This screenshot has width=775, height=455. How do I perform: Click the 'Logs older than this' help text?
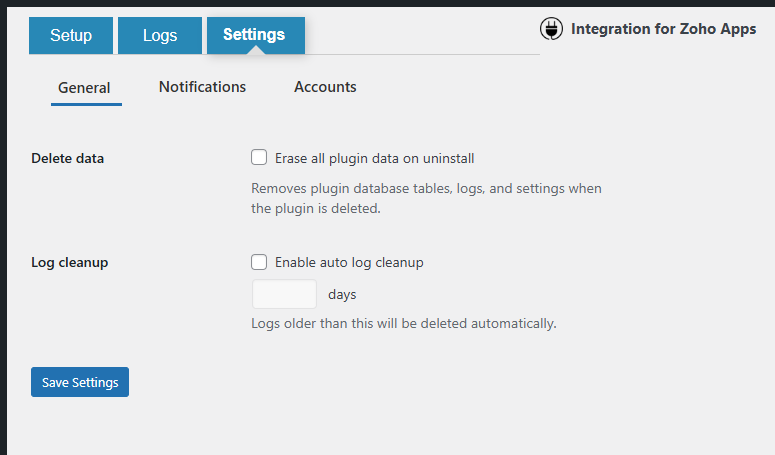[x=403, y=323]
